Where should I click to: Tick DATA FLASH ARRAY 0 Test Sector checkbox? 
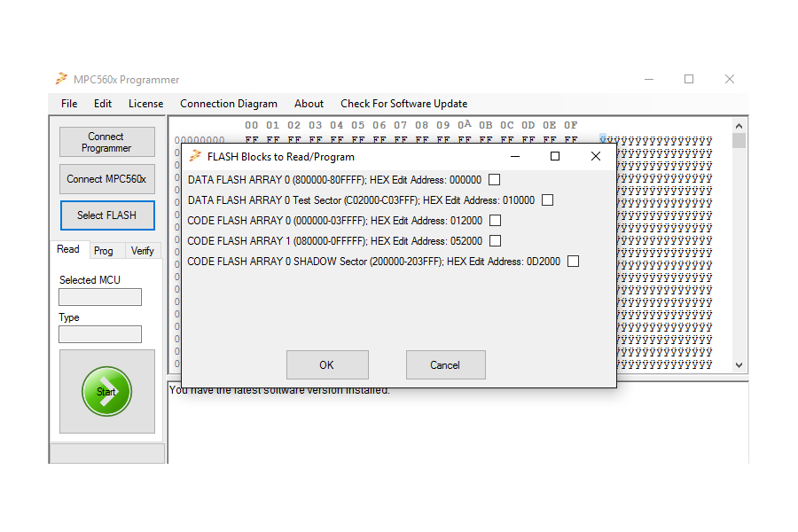(x=548, y=200)
